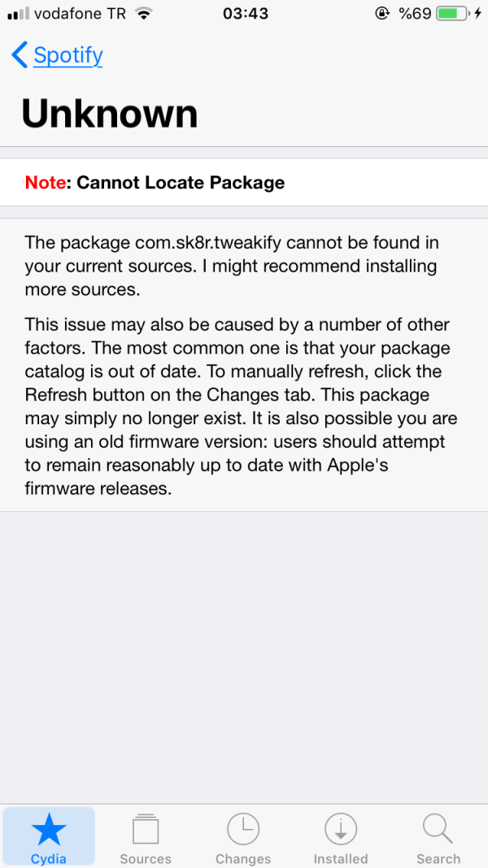This screenshot has width=488, height=868.
Task: Tap the green battery icon
Action: [x=452, y=14]
